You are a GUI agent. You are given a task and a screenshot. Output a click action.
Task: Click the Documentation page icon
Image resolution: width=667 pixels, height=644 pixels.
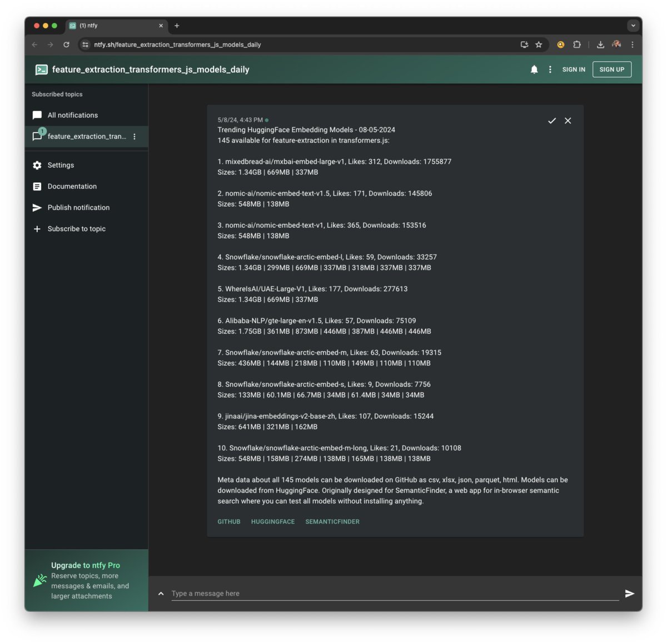tap(37, 186)
